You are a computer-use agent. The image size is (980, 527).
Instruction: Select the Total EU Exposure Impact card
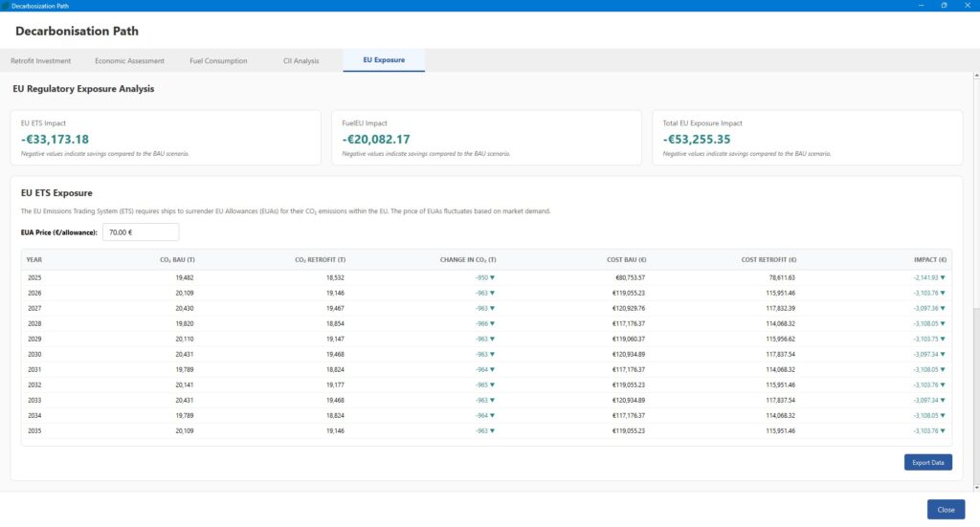click(807, 138)
